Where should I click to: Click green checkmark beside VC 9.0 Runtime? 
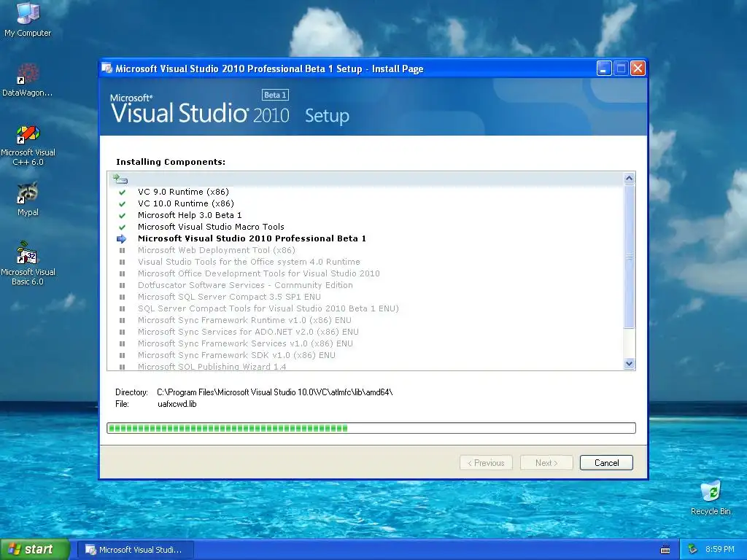click(x=122, y=192)
